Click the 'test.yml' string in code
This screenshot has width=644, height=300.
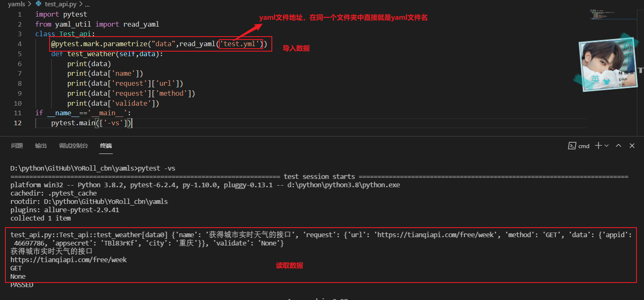pyautogui.click(x=241, y=44)
